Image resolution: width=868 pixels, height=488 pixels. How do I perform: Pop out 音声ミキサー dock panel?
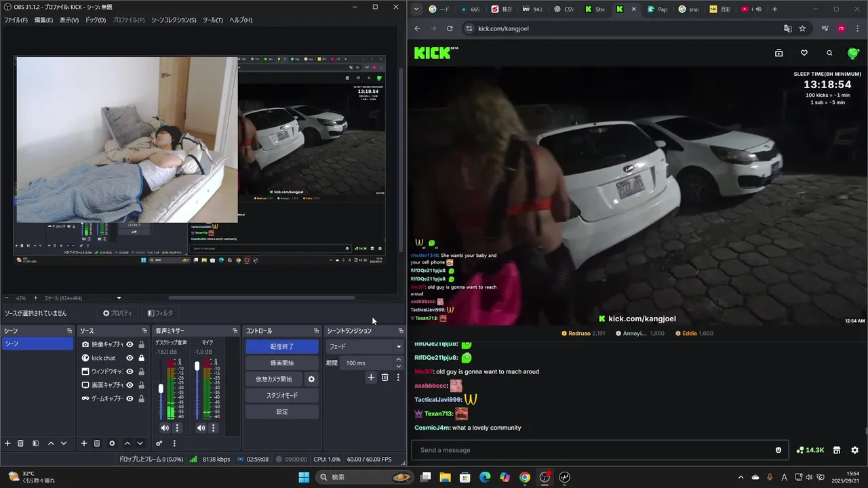tap(236, 331)
